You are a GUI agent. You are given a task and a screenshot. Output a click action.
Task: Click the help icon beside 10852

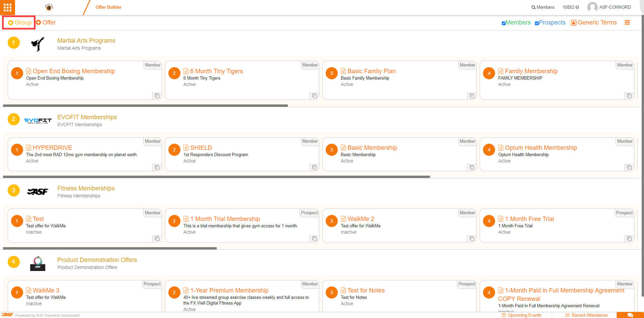577,7
